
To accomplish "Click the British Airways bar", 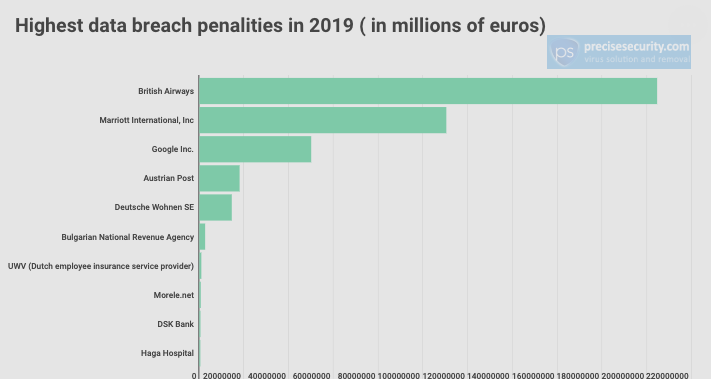I will point(428,91).
